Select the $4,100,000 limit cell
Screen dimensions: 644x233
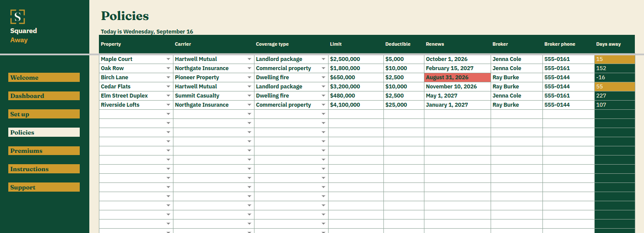pos(356,105)
